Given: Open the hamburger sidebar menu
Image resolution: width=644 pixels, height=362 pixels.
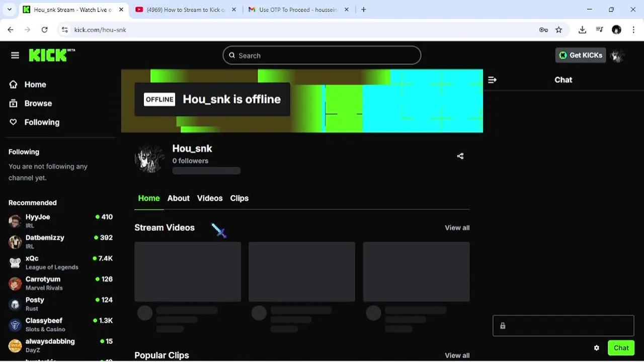Looking at the screenshot, I should (x=15, y=55).
